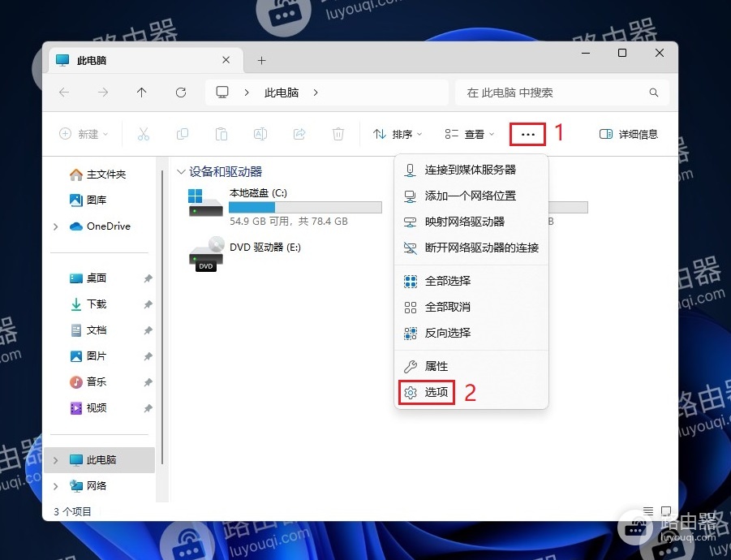Toggle the 详细信息 details pane
This screenshot has width=731, height=560.
click(x=629, y=134)
